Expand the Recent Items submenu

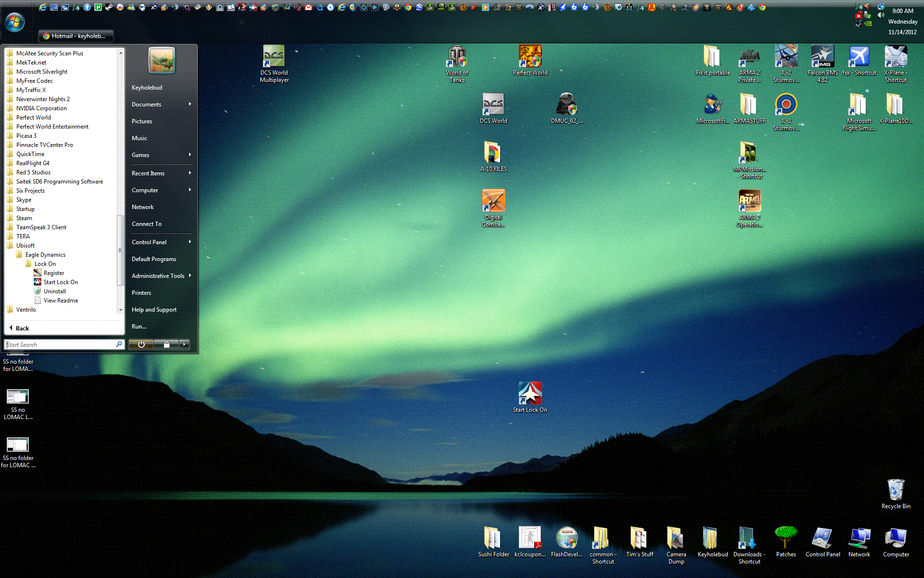161,173
